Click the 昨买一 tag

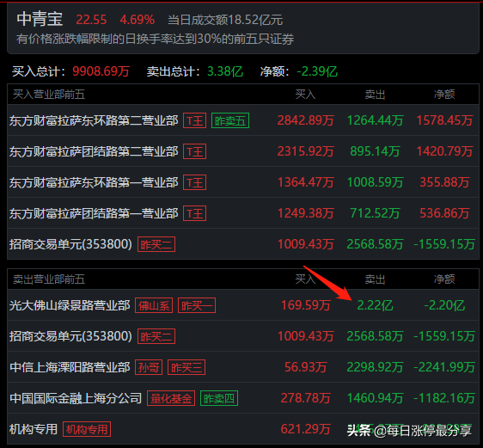click(197, 305)
